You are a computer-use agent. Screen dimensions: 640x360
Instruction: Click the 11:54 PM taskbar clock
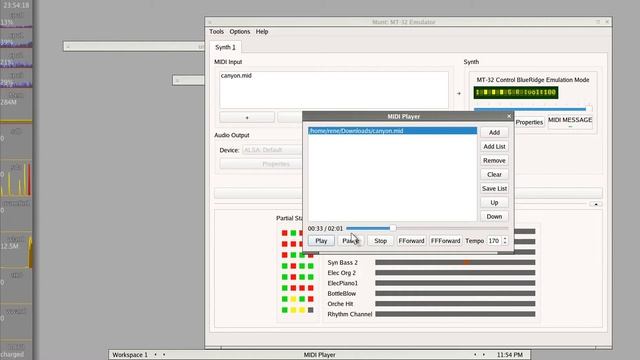pos(509,355)
